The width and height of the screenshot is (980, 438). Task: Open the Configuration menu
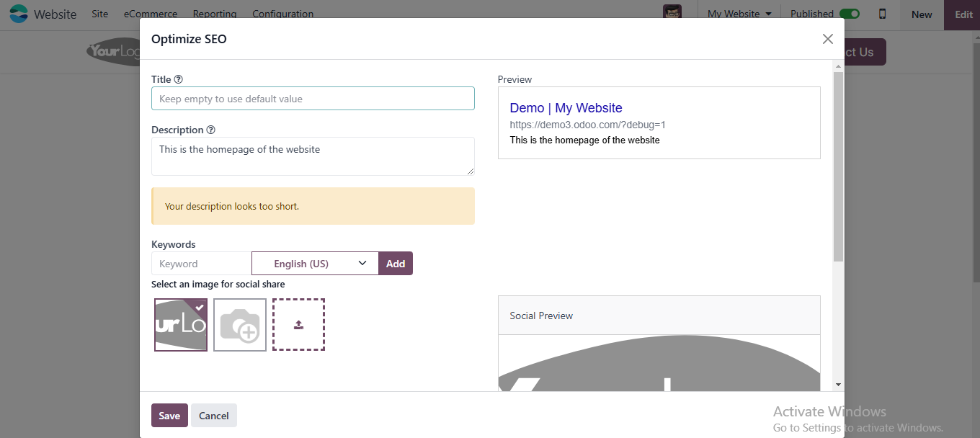pyautogui.click(x=282, y=13)
